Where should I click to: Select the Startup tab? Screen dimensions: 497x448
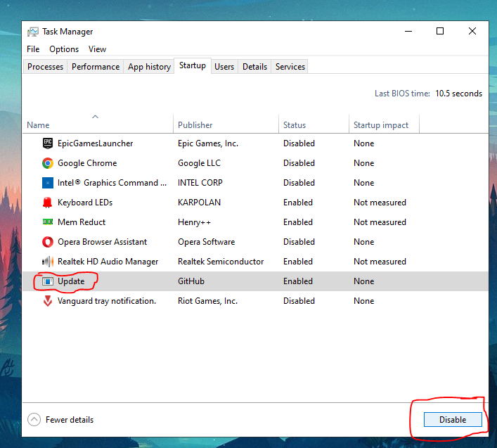click(193, 65)
